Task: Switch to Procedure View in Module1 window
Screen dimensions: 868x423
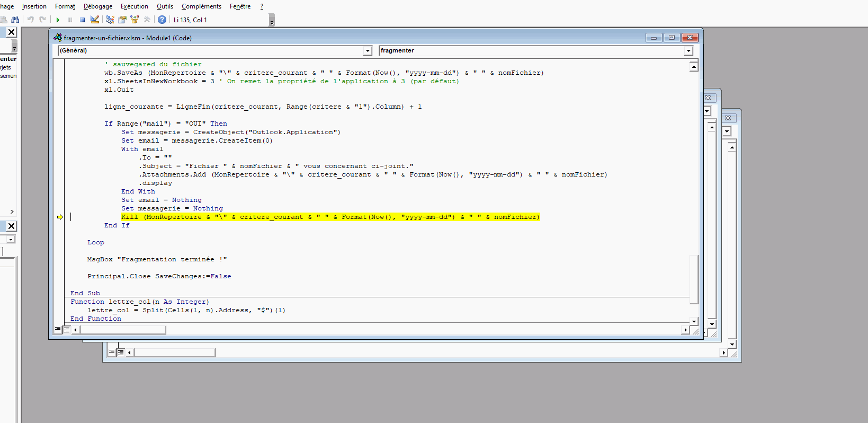Action: (x=58, y=330)
